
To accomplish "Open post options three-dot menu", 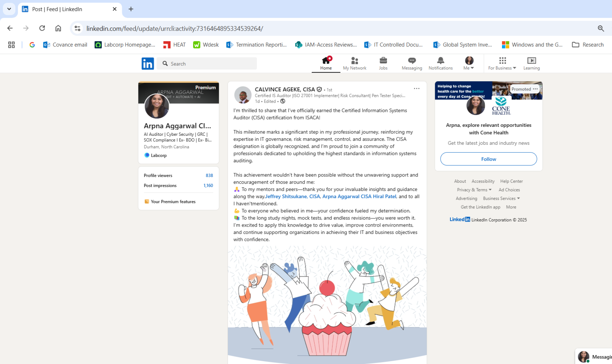I will [x=416, y=89].
